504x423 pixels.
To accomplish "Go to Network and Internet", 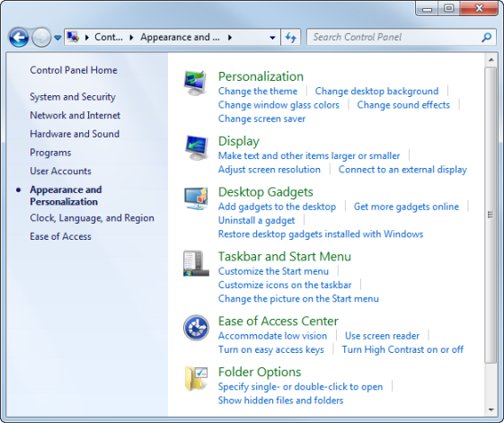I will pyautogui.click(x=75, y=115).
